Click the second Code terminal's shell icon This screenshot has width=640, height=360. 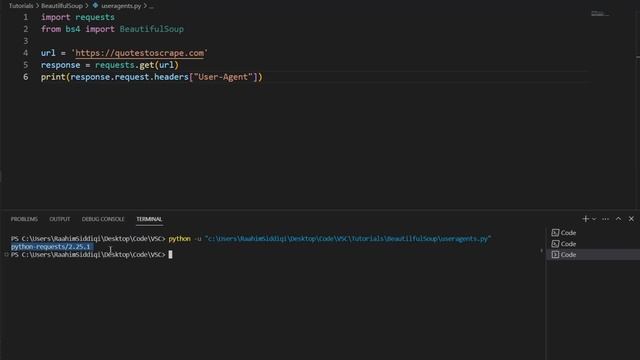click(x=555, y=244)
